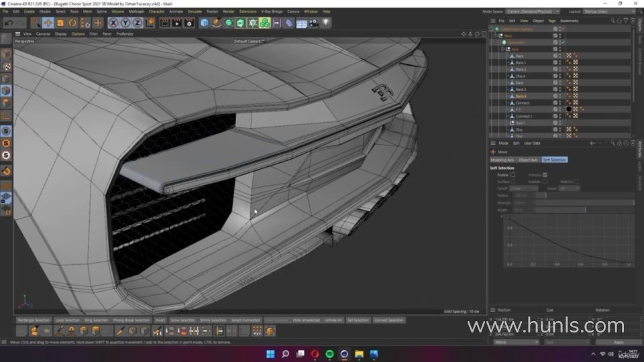Switch to Object Axis tab
Screen dimensions: 644x362
pyautogui.click(x=528, y=160)
